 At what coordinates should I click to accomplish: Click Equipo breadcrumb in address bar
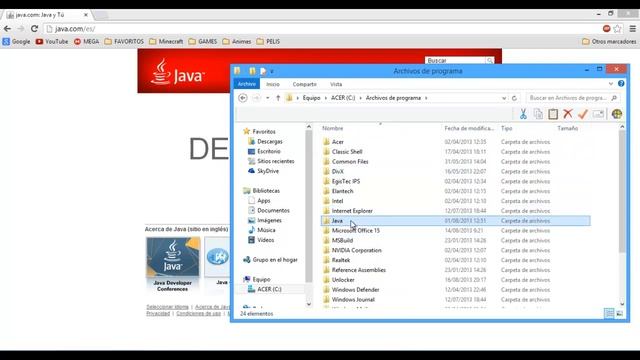(311, 98)
